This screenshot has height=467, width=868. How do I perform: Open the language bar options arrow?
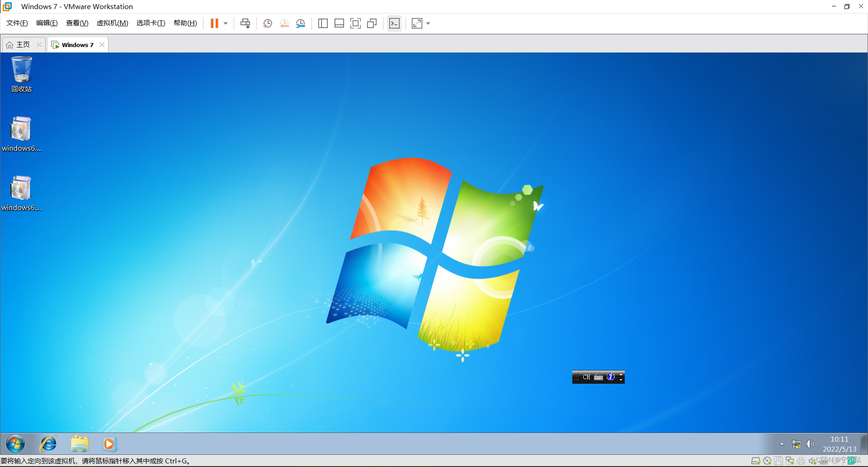point(621,380)
